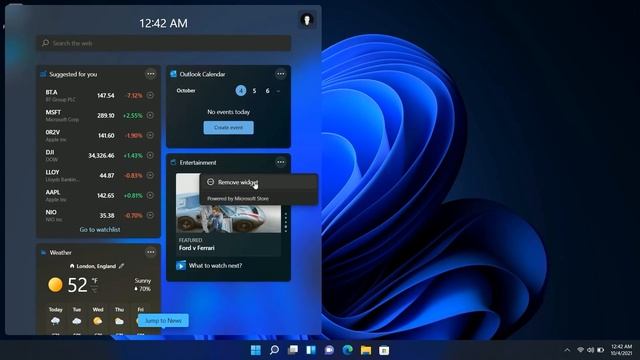640x360 pixels.
Task: Open taskbar clock 12:42 AM date
Action: pos(621,350)
